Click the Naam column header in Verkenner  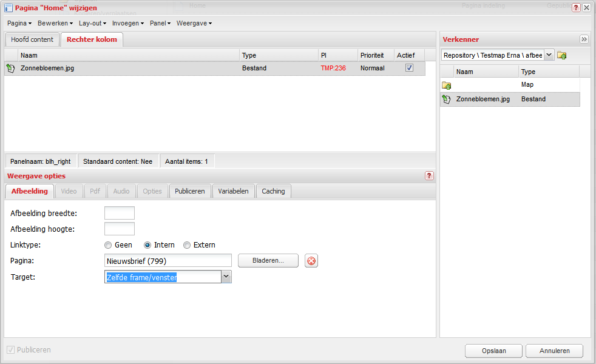click(x=486, y=72)
